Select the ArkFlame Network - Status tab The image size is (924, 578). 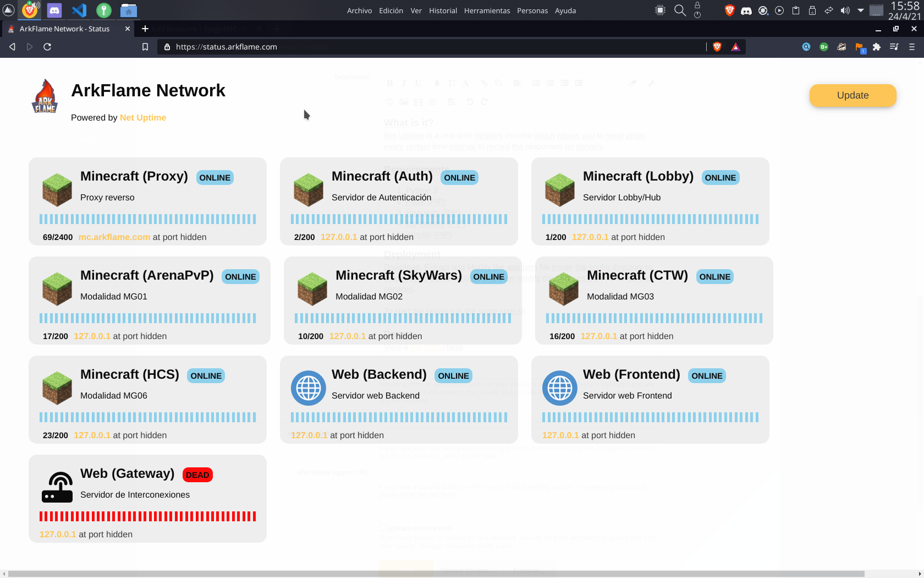point(64,29)
